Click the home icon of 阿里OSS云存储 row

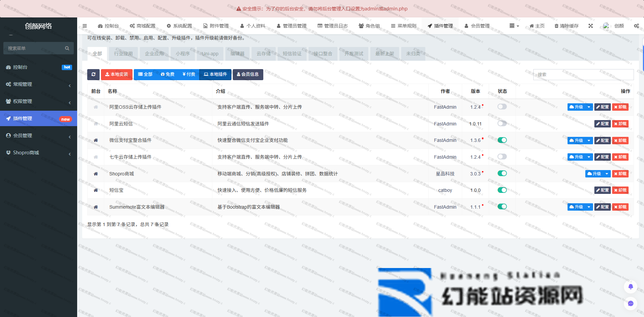[x=96, y=107]
